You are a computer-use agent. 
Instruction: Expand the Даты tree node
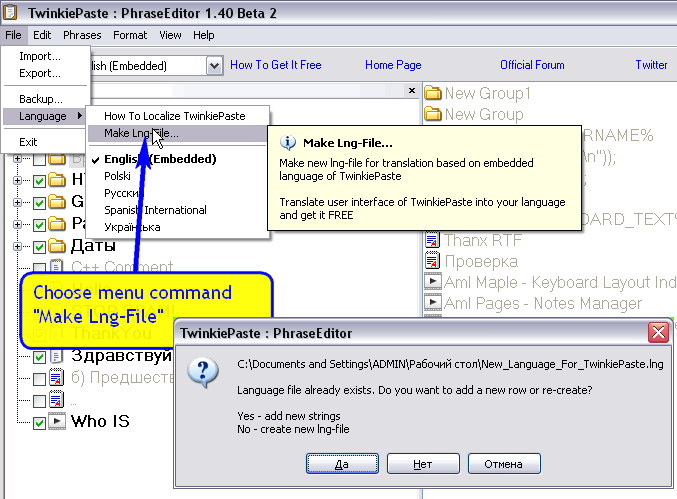click(x=17, y=246)
